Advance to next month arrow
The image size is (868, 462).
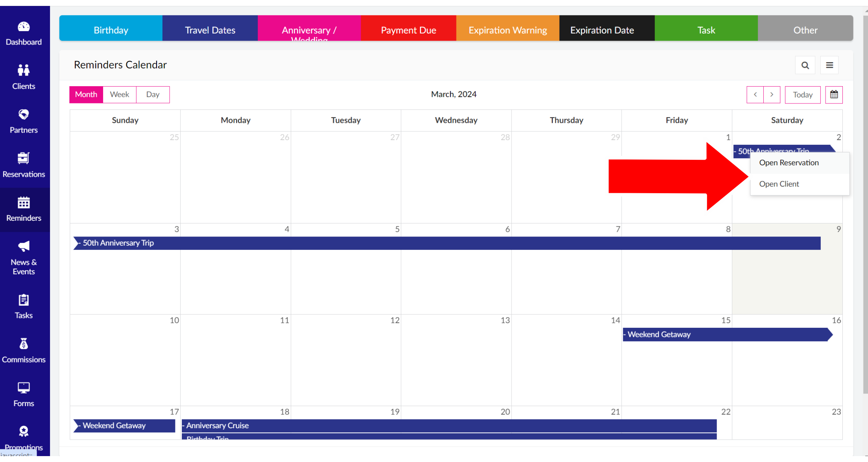click(772, 94)
